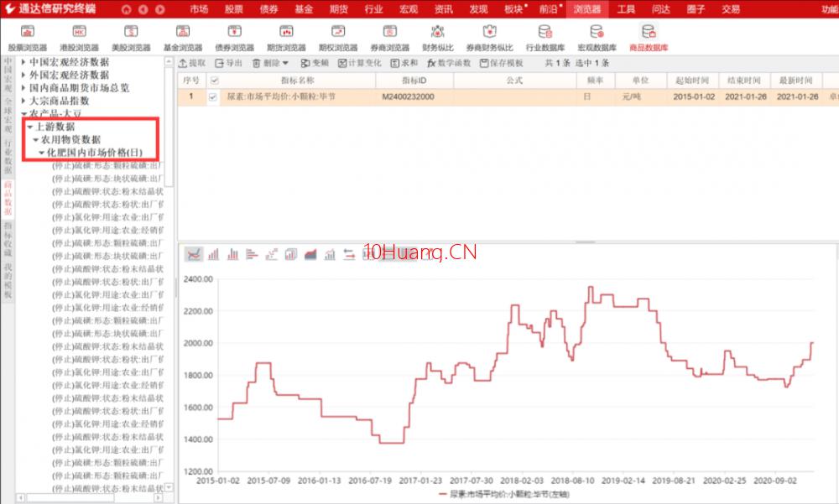Viewport: 839px width, 504px height.
Task: Select the horizontal bar chart icon
Action: (252, 254)
